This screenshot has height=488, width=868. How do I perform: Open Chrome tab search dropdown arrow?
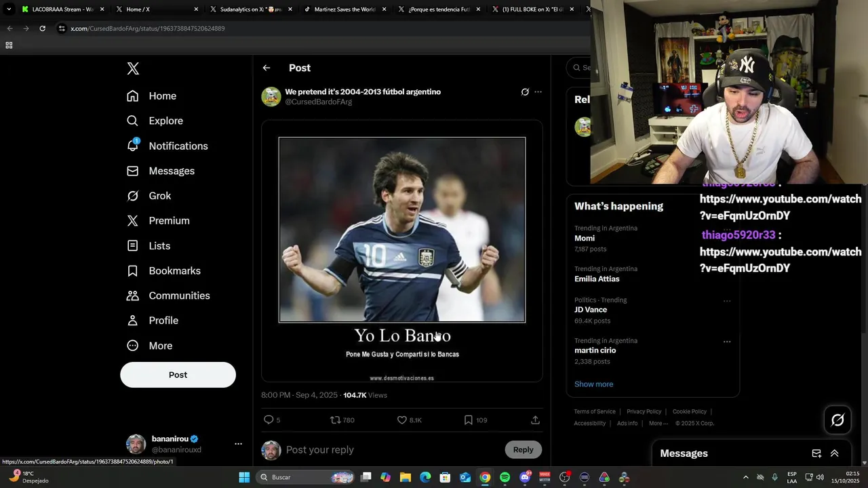point(9,9)
